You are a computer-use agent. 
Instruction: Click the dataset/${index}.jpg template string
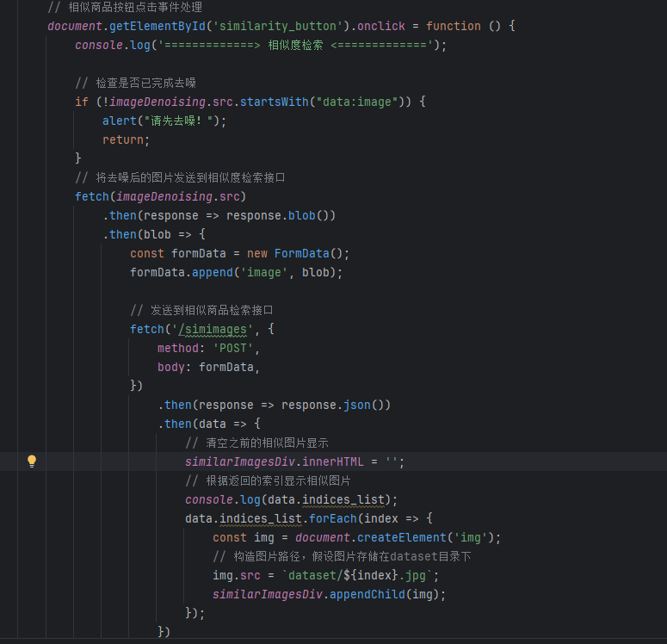click(x=357, y=575)
